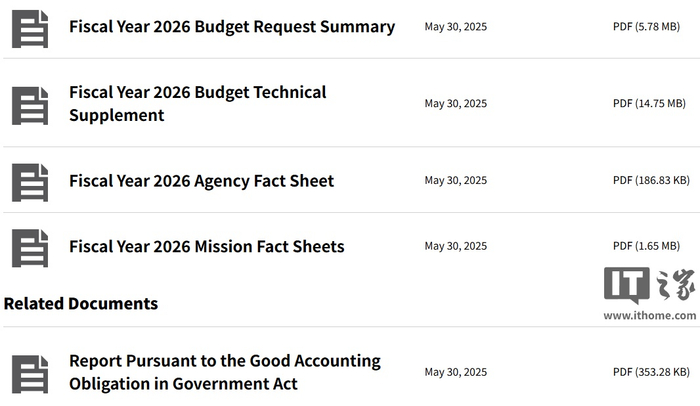
Task: Open Fiscal Year 2026 Budget Technical Supplement
Action: [197, 104]
